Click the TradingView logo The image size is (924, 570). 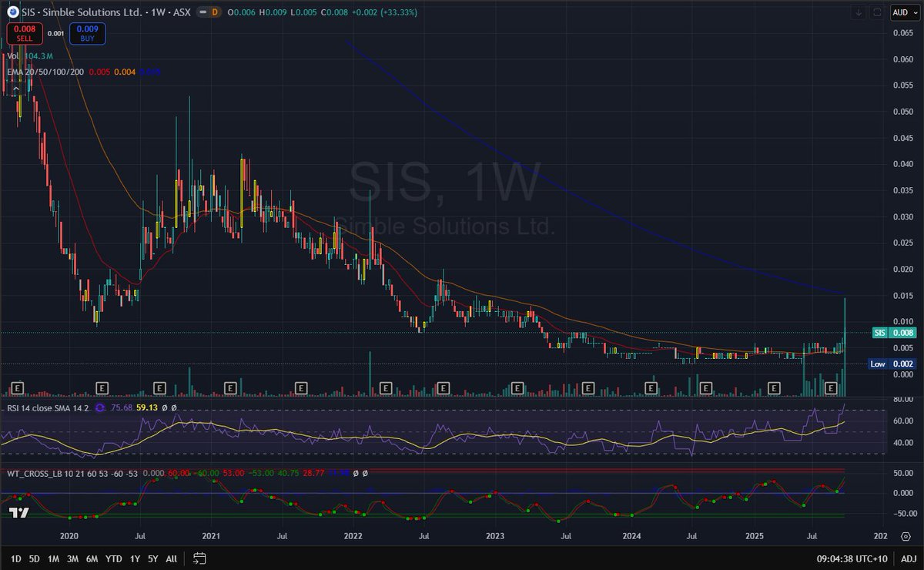tap(19, 513)
